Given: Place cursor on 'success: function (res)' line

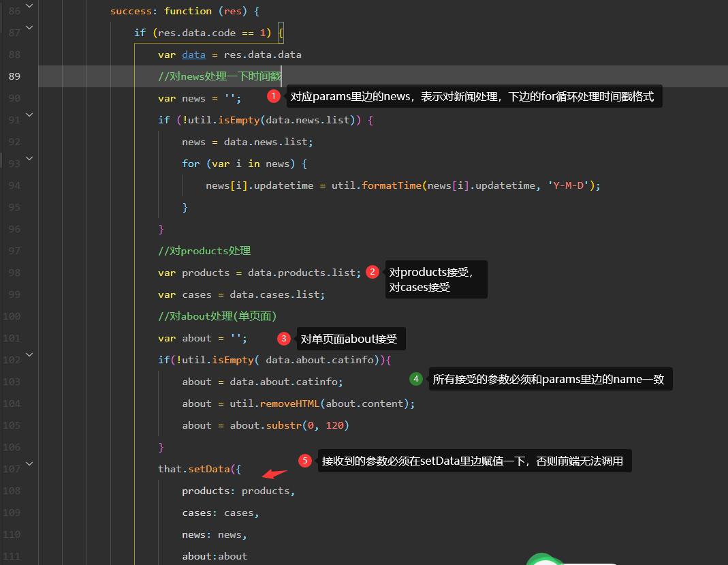Looking at the screenshot, I should point(185,11).
